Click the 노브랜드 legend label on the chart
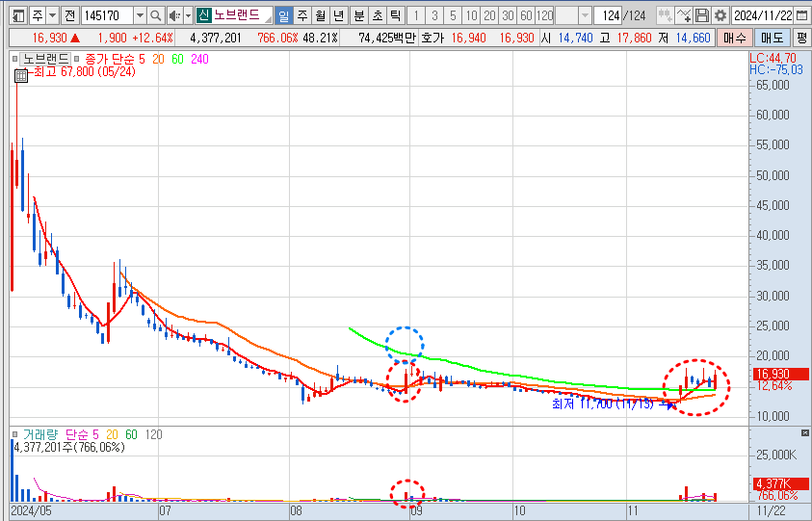 pos(45,59)
